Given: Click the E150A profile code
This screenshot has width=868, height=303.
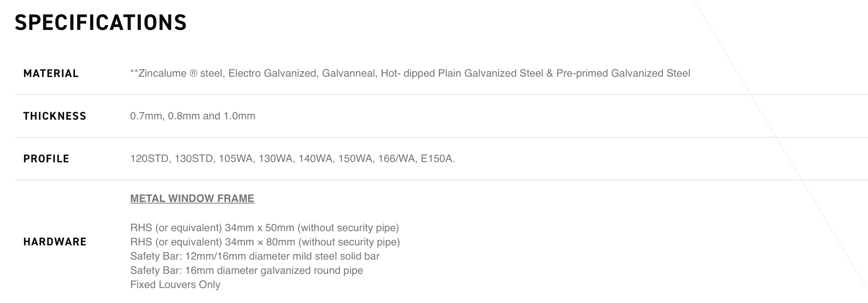Looking at the screenshot, I should [x=437, y=159].
